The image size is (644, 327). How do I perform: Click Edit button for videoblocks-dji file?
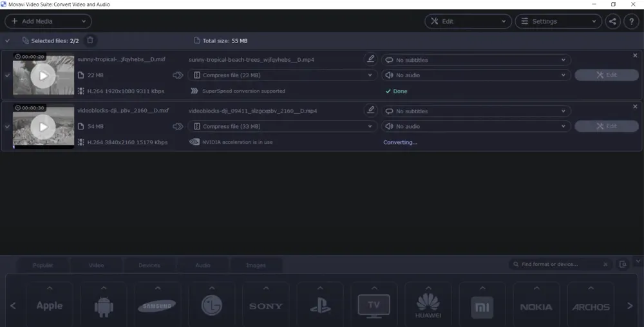(x=607, y=126)
